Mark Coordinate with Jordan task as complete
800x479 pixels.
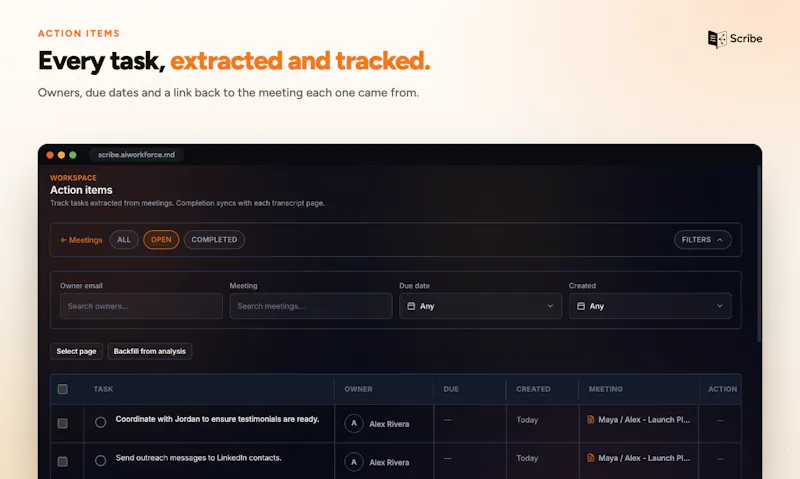101,422
